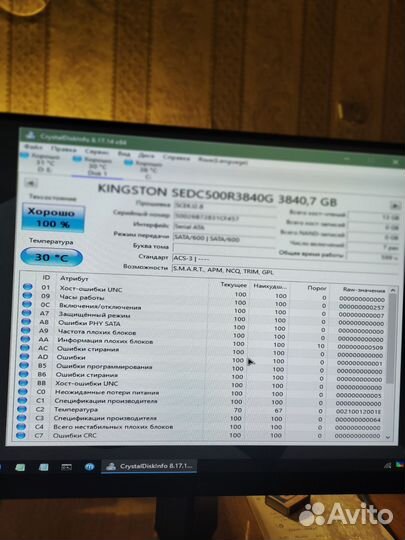Screen dimensions: 405x540
Task: Click status circle of attribute B6
Action: 24,374
